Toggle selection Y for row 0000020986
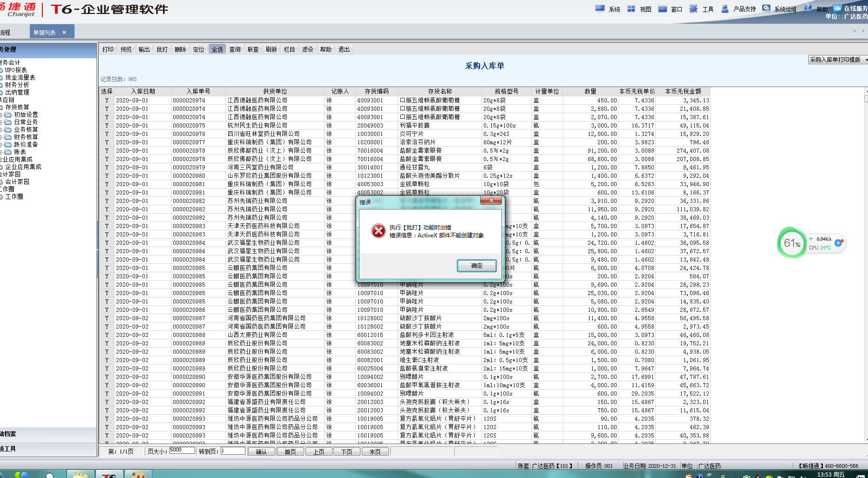The width and height of the screenshot is (868, 478). (x=107, y=310)
